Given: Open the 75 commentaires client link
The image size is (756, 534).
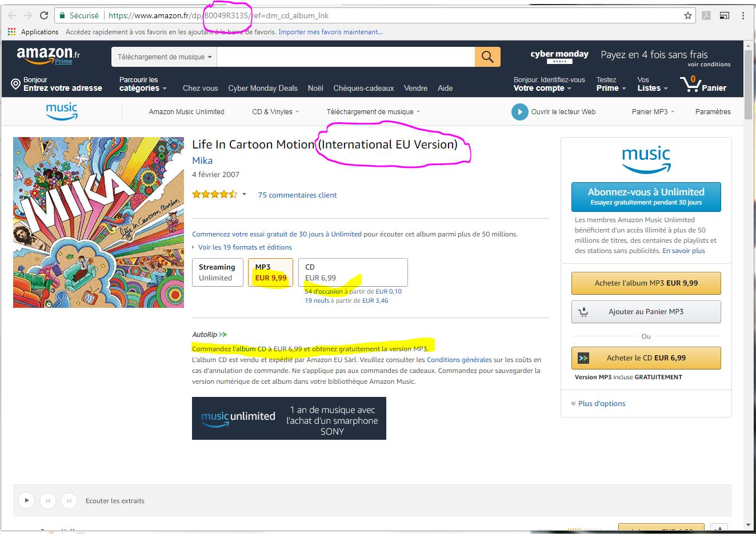Looking at the screenshot, I should click(297, 195).
